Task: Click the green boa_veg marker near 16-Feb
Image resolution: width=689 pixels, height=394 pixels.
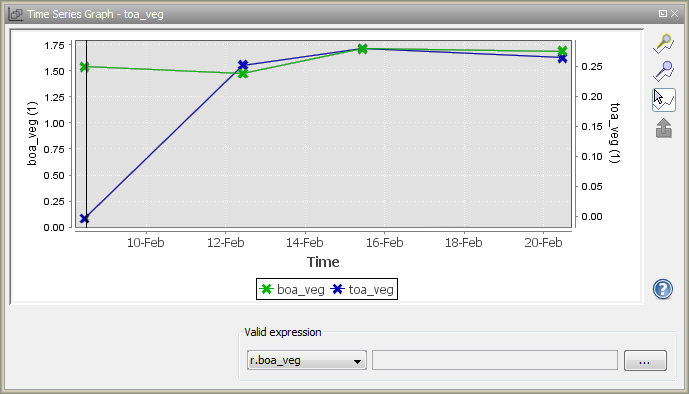Action: (362, 49)
